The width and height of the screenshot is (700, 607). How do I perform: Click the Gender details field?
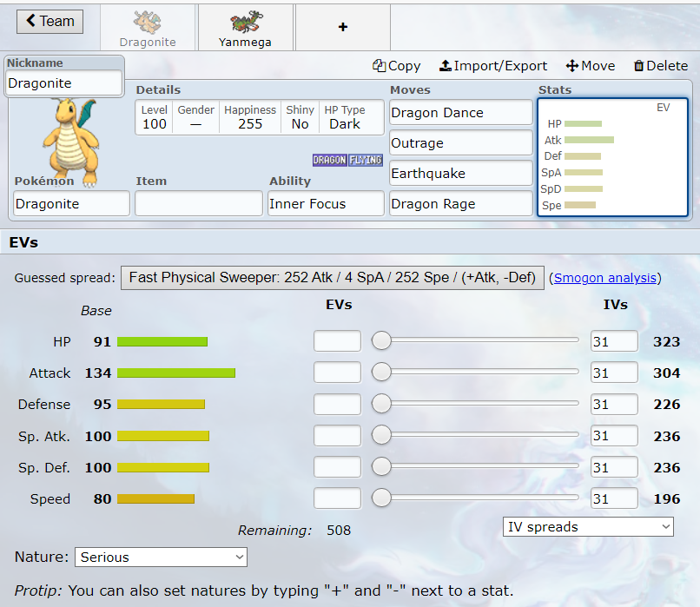click(195, 117)
